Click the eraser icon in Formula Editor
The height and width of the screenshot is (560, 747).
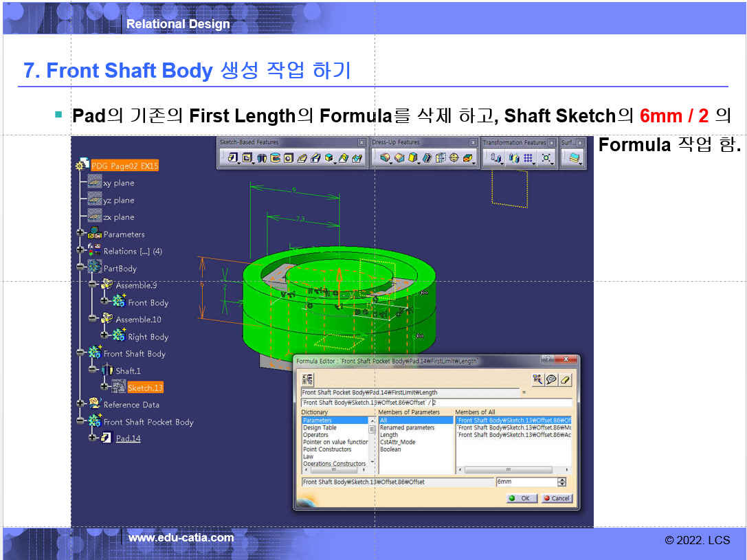coord(566,380)
